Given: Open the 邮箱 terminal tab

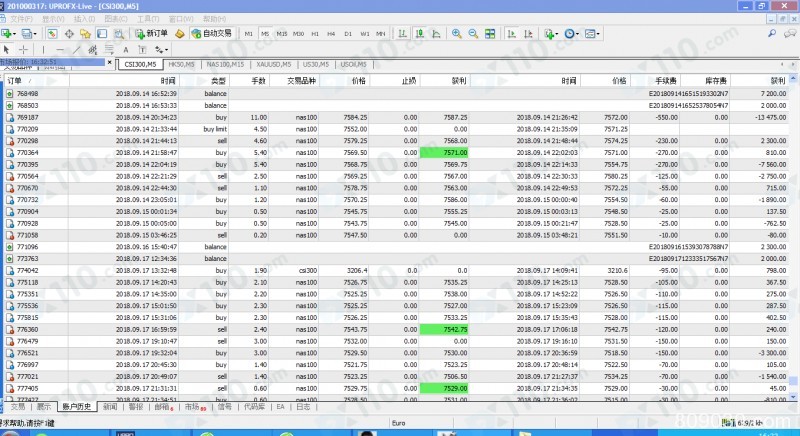Looking at the screenshot, I should coord(163,406).
